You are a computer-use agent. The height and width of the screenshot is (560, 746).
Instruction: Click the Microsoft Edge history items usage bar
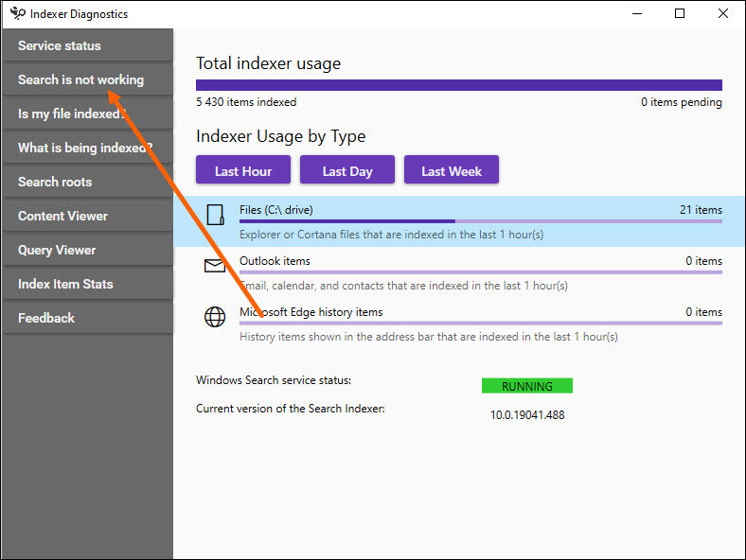[x=481, y=324]
